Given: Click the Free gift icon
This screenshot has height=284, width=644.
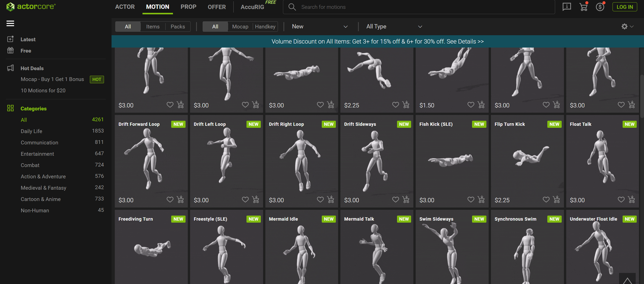Looking at the screenshot, I should (10, 50).
